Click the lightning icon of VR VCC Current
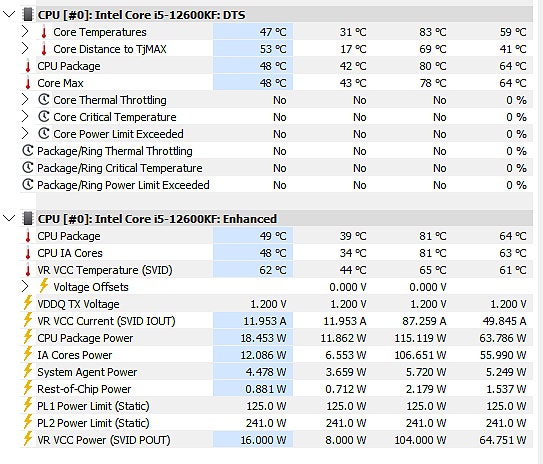543x464 pixels. (x=28, y=320)
